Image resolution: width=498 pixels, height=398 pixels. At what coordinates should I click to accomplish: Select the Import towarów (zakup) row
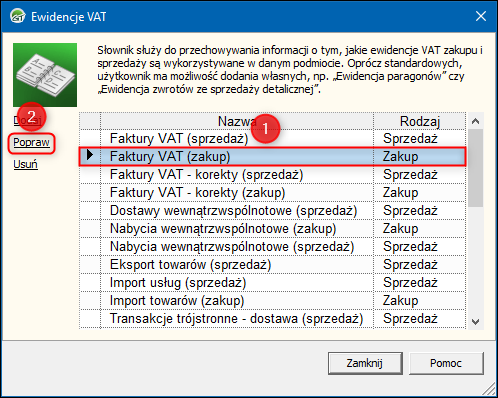click(273, 301)
